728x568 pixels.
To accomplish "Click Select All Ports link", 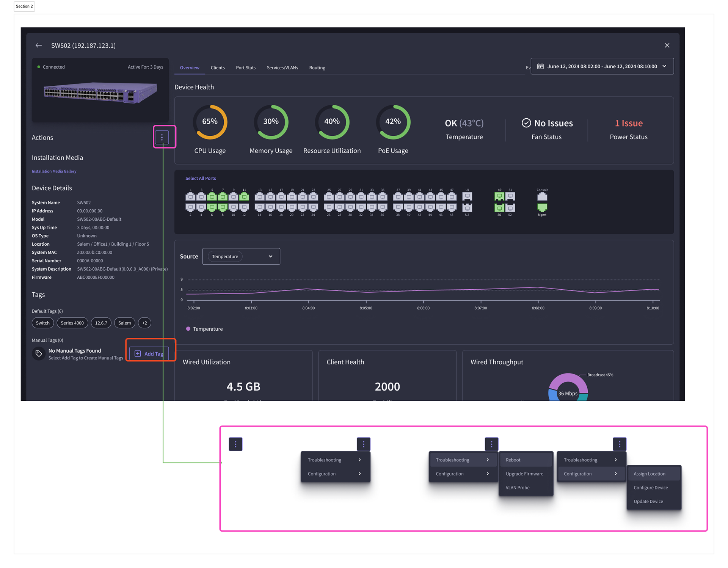I will pyautogui.click(x=201, y=179).
